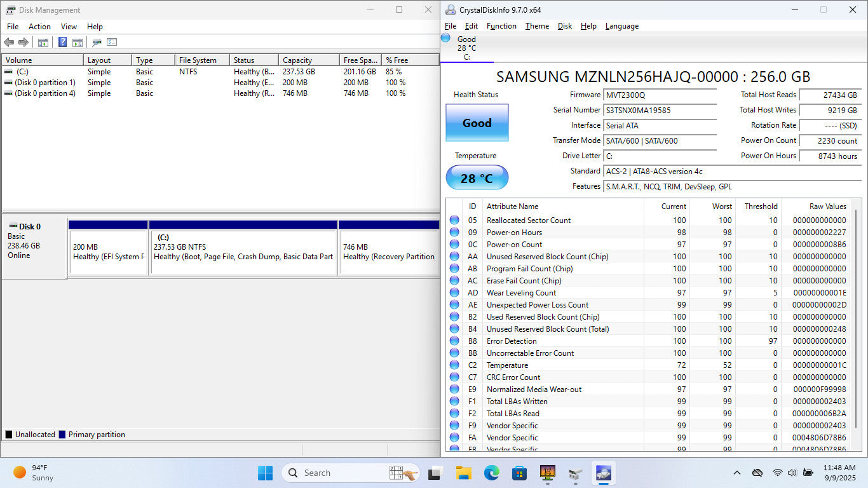Screen dimensions: 868x488
Task: Click the Show/Hide Console Tree toolbar icon
Action: pyautogui.click(x=43, y=43)
